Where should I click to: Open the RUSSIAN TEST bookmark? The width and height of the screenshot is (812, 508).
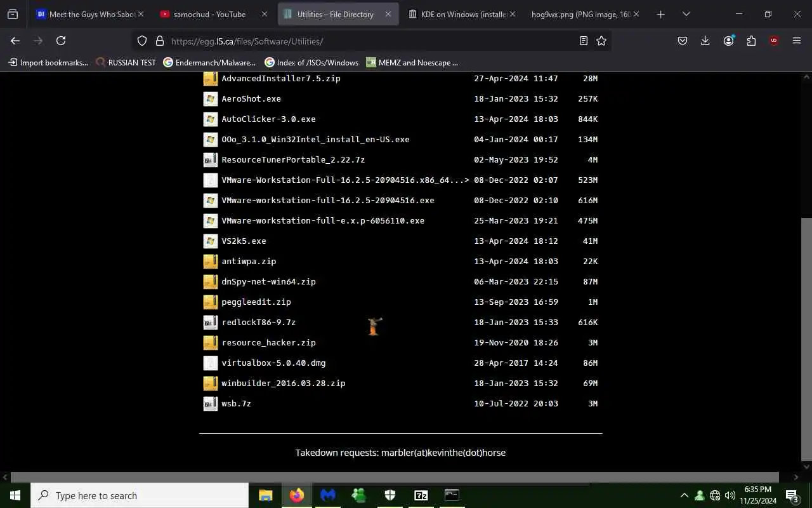pos(126,62)
